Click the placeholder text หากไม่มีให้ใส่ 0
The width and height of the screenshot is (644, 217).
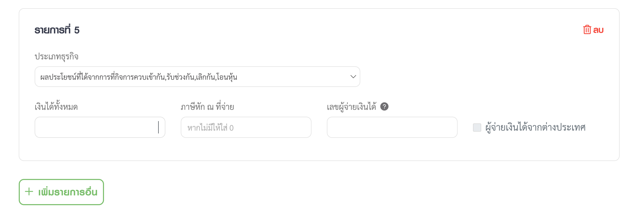[210, 128]
